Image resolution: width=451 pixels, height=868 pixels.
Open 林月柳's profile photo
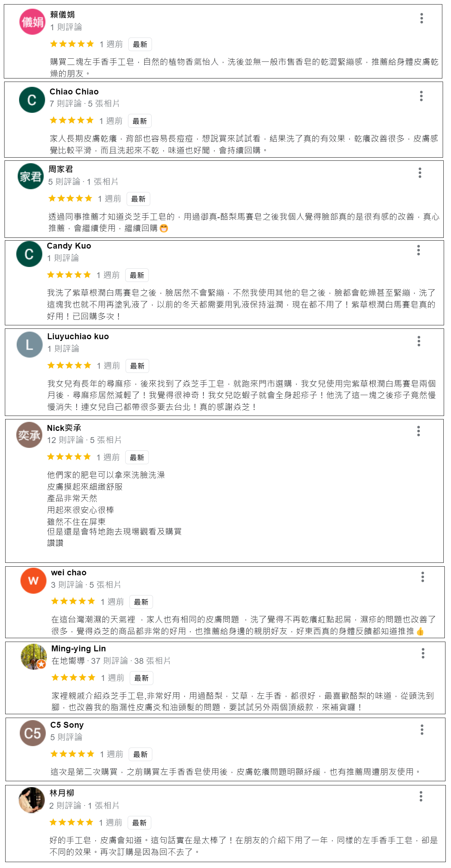click(32, 800)
